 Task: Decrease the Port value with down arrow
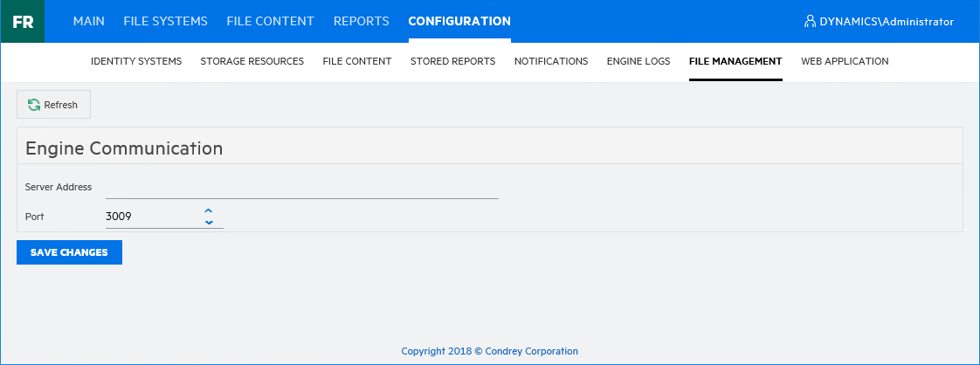coord(209,223)
